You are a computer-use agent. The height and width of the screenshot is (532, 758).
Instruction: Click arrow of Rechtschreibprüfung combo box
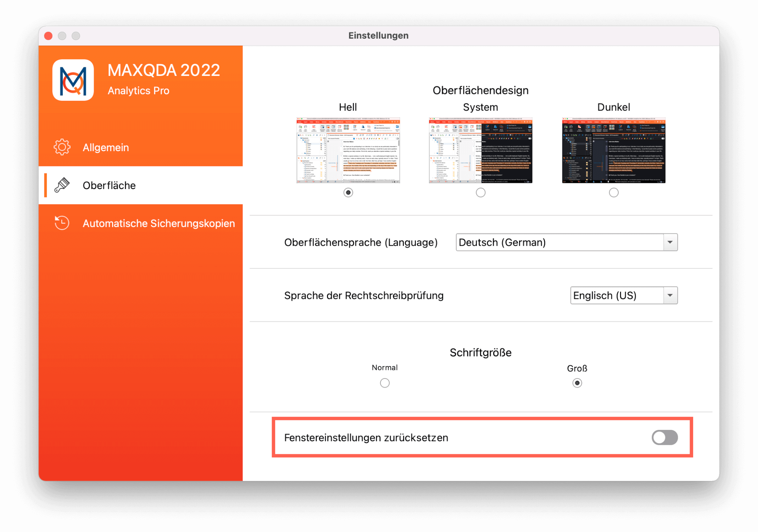670,295
